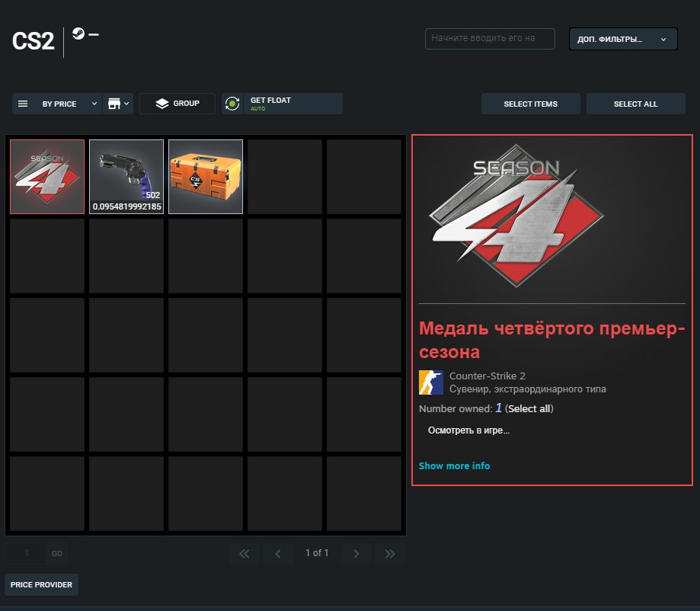Select the revolver item with float 0.0954819992185
This screenshot has height=611, width=700.
(126, 177)
